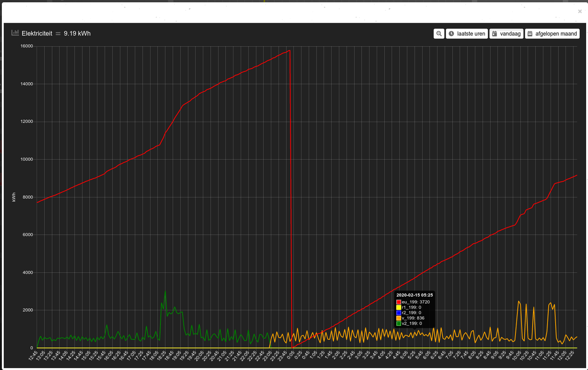Click the 'kWh' y-axis title
Viewport: 588px width, 370px height.
pyautogui.click(x=14, y=197)
